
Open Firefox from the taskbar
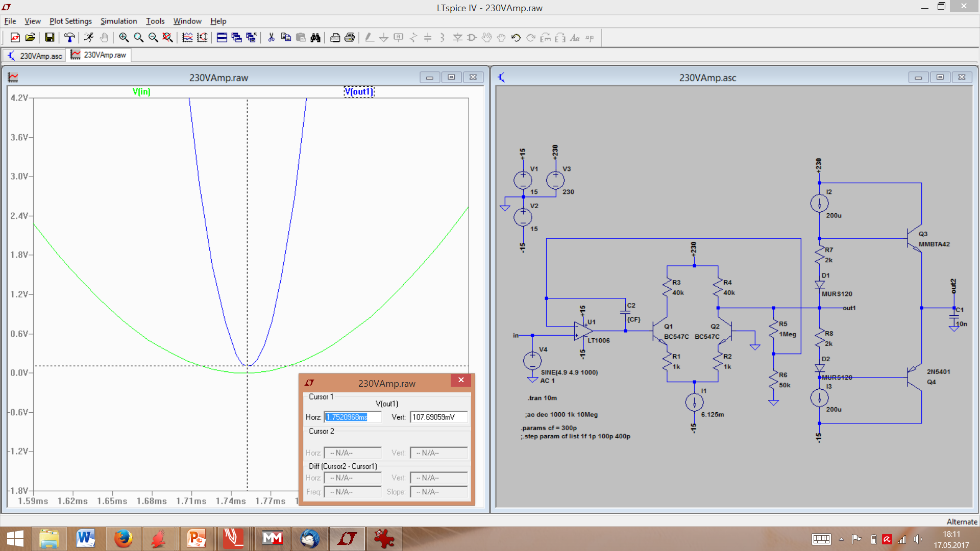pos(123,539)
